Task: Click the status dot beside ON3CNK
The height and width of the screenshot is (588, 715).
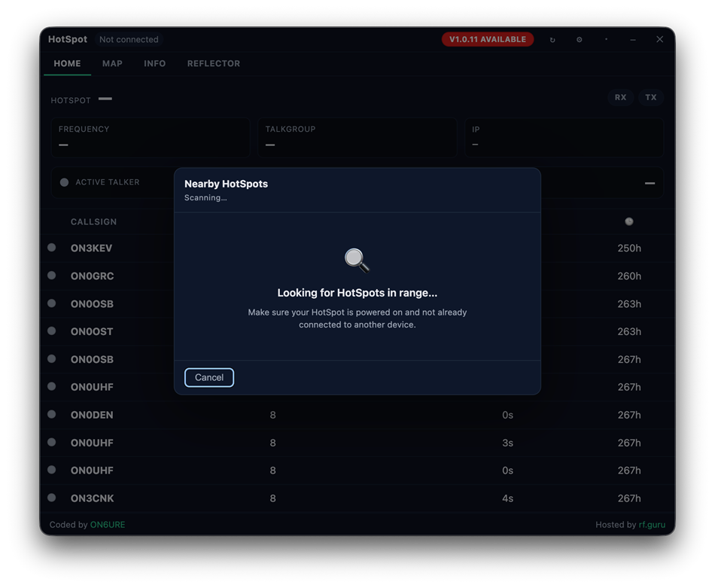Action: 51,498
